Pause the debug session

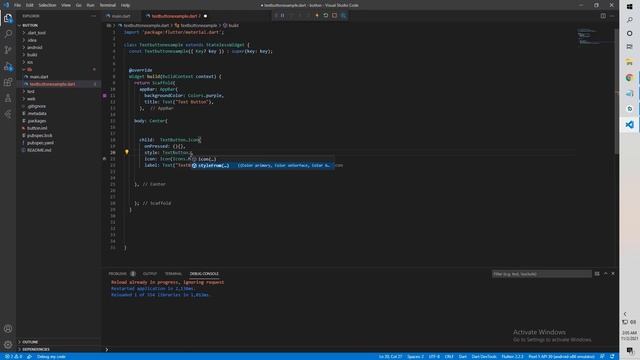282,16
